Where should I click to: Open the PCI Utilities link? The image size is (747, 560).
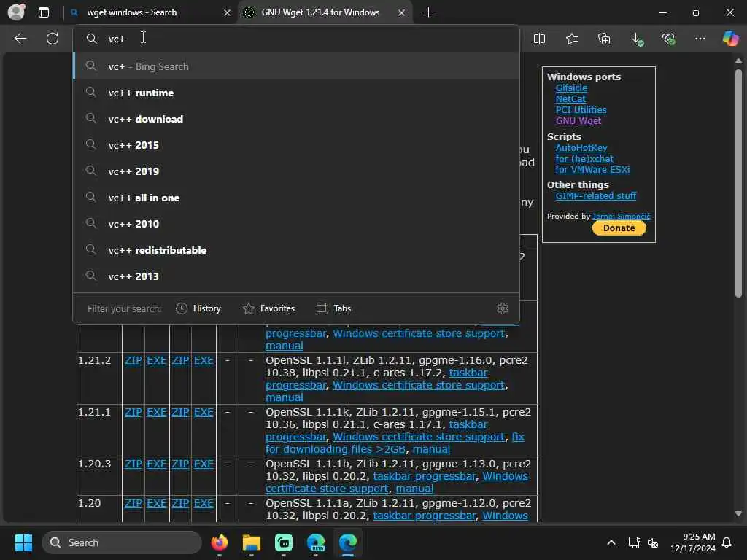581,109
